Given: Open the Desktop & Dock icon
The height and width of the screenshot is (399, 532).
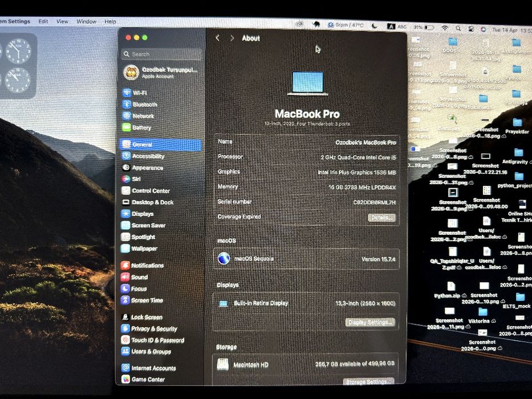Looking at the screenshot, I should [x=126, y=202].
